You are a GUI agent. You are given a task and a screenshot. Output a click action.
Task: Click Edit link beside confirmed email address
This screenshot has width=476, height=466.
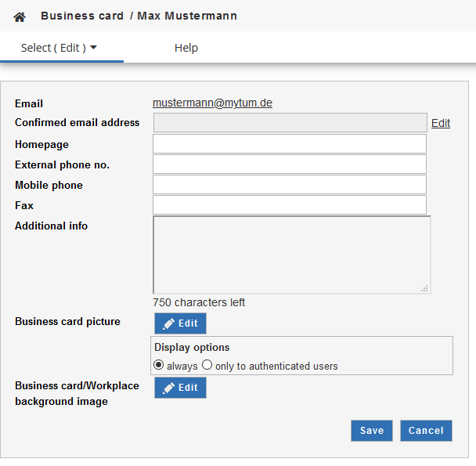(x=441, y=123)
